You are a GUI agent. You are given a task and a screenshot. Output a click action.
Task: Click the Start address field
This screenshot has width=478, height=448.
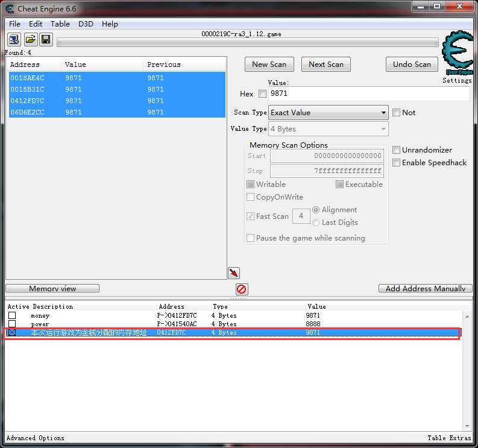(327, 156)
